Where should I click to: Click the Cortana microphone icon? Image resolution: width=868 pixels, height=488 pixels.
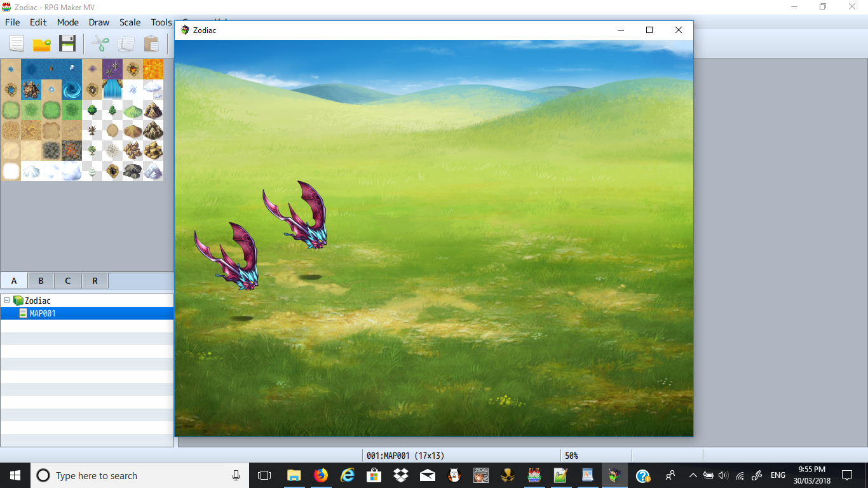click(236, 475)
